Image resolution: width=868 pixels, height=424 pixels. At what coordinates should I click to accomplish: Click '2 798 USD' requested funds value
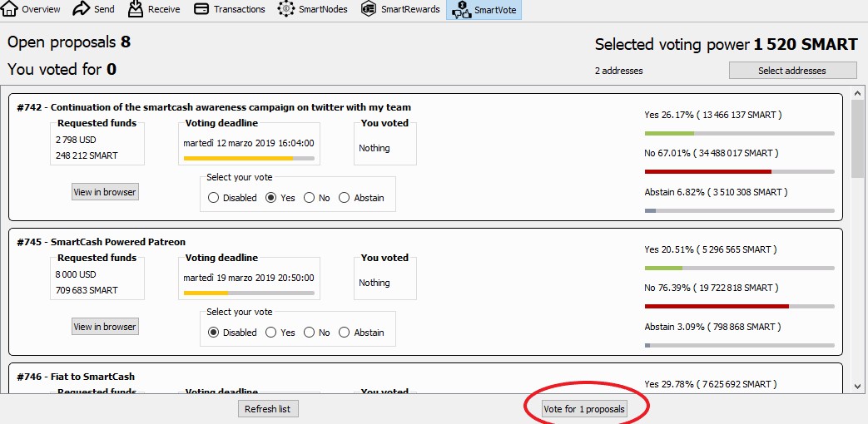click(76, 140)
